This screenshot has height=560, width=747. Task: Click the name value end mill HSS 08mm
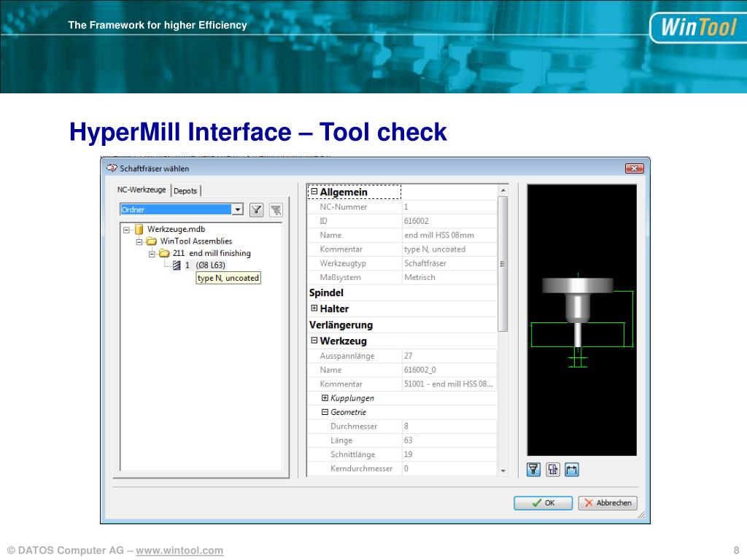439,236
